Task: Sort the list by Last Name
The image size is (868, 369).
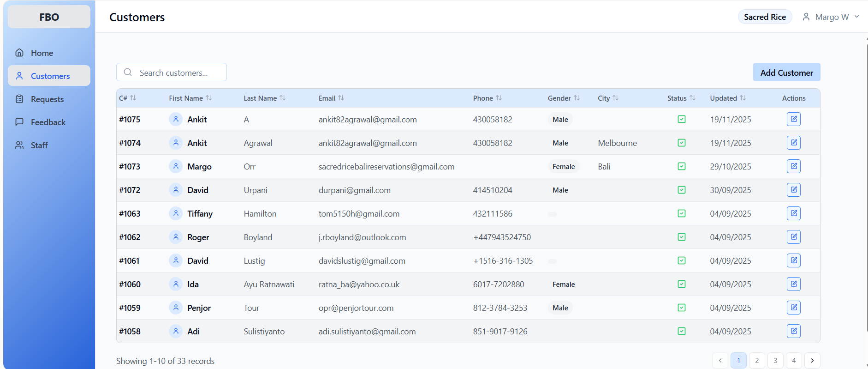Action: [x=265, y=98]
